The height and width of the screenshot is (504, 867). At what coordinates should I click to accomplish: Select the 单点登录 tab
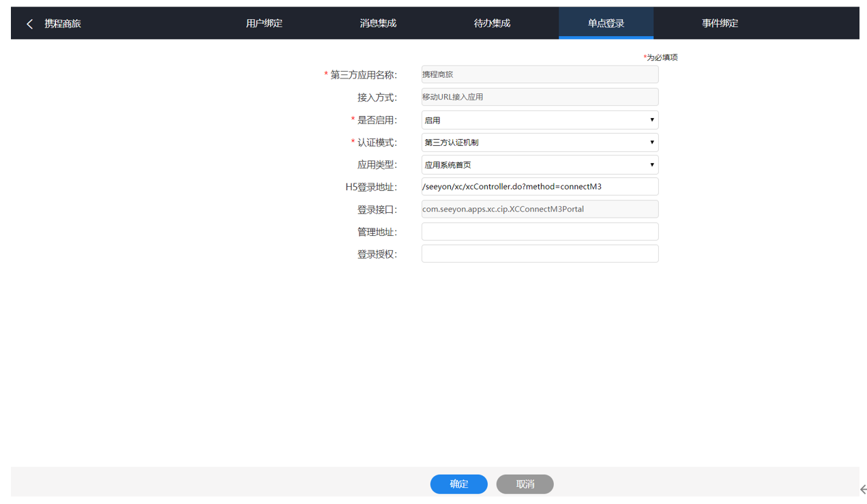tap(606, 23)
